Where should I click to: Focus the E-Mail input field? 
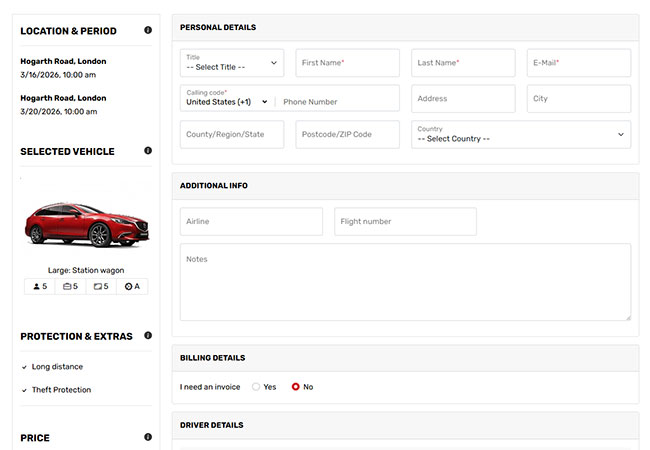[x=579, y=63]
